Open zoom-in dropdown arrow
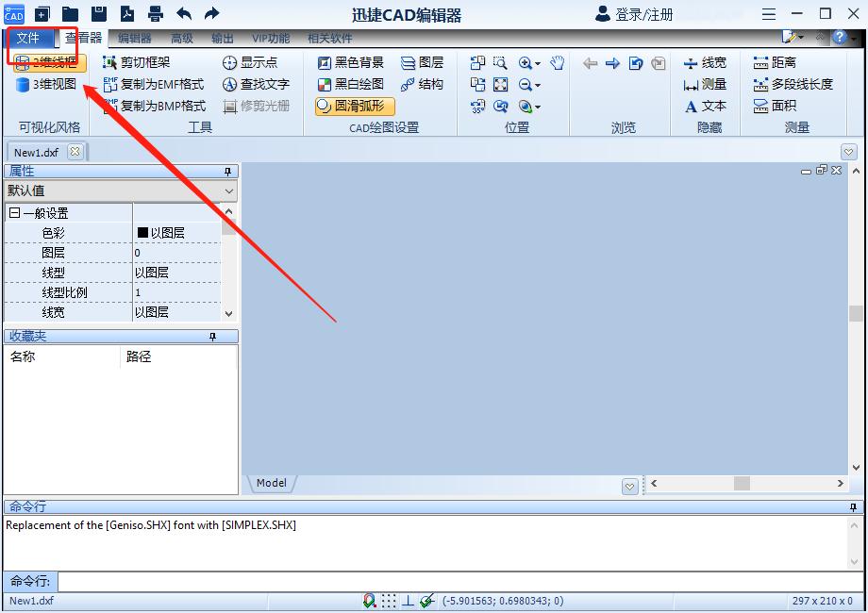This screenshot has width=868, height=613. [x=538, y=63]
